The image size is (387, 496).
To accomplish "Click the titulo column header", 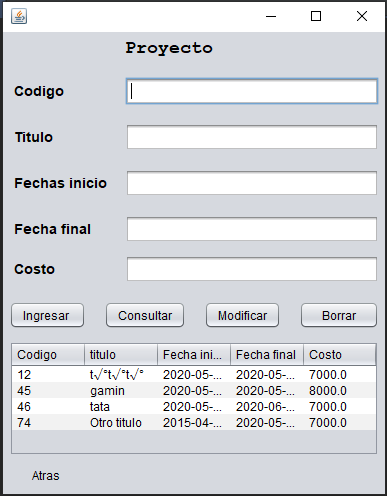I will pyautogui.click(x=121, y=355).
